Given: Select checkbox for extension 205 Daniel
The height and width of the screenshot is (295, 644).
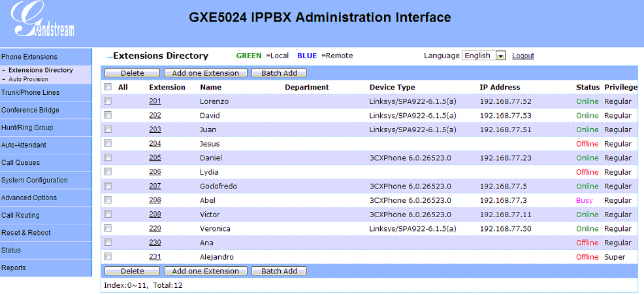Looking at the screenshot, I should tap(108, 158).
